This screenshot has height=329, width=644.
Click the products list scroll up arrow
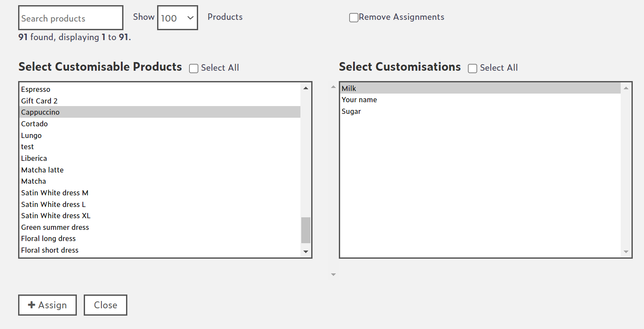click(306, 88)
